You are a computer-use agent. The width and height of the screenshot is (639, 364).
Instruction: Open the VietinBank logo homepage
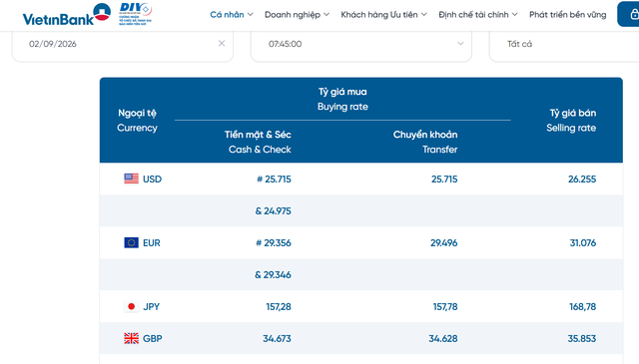[x=67, y=14]
